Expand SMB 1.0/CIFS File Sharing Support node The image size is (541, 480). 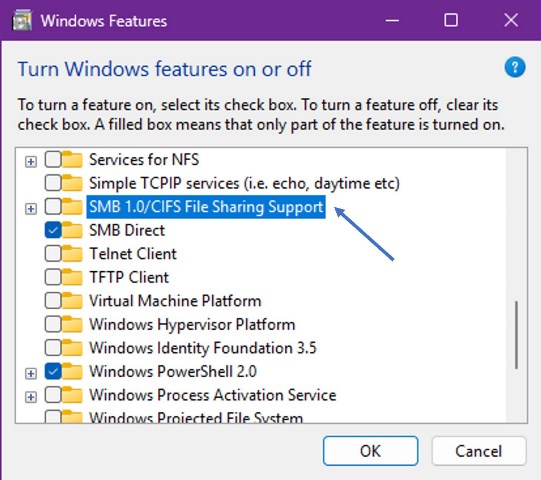[x=31, y=208]
